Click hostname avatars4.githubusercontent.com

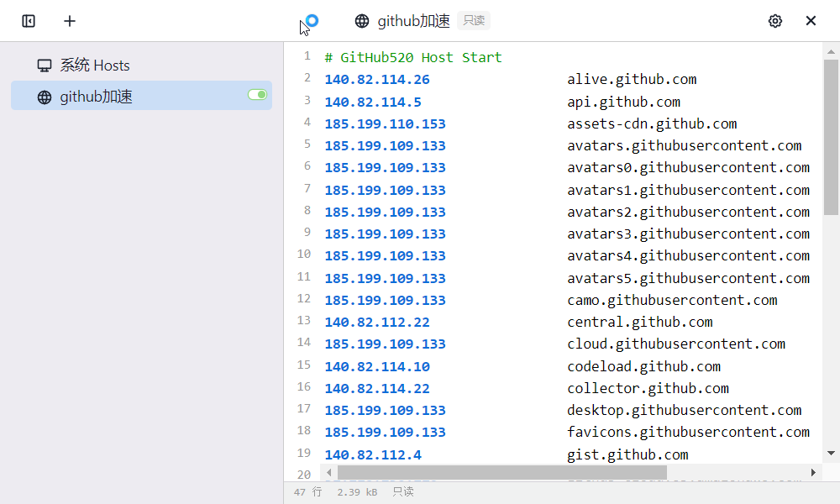(x=689, y=256)
